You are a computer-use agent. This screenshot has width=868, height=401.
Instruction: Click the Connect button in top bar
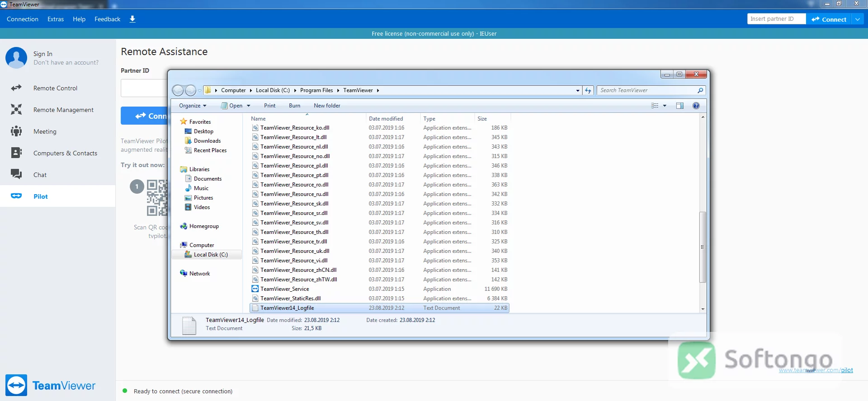[829, 19]
